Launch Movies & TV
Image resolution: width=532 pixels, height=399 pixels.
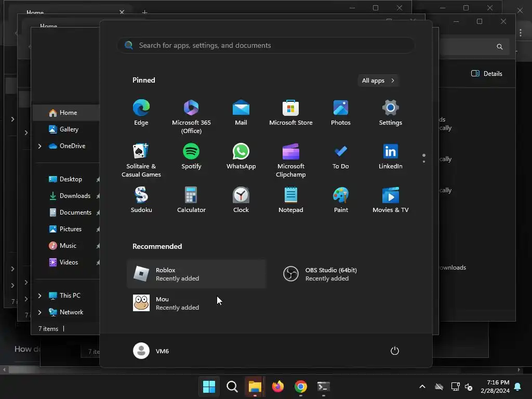(391, 200)
